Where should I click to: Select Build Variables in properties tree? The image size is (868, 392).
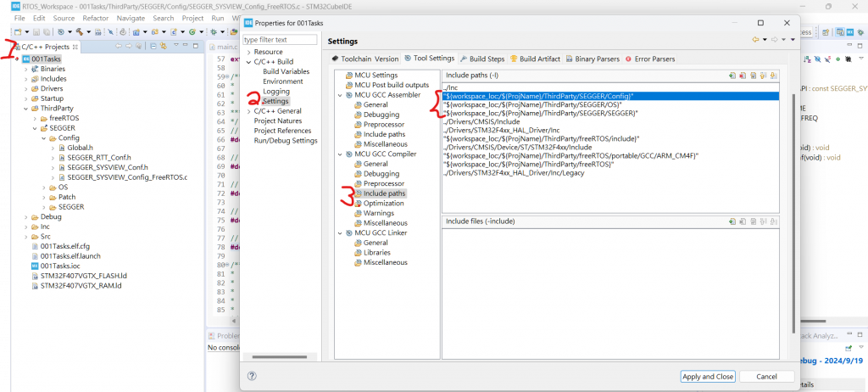(287, 71)
